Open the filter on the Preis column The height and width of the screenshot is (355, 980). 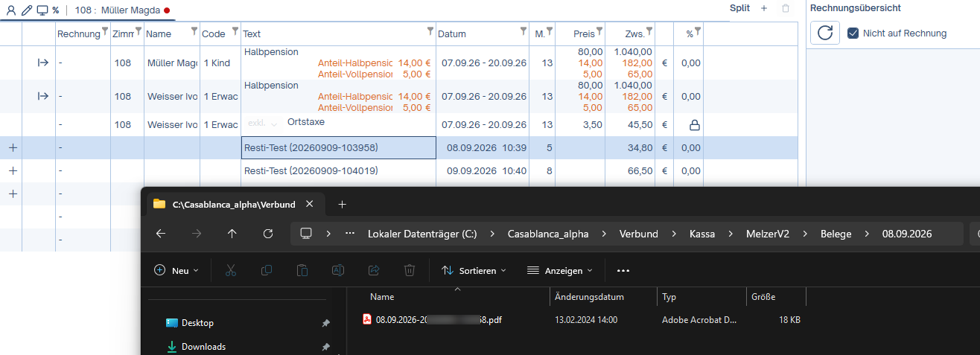(x=600, y=31)
